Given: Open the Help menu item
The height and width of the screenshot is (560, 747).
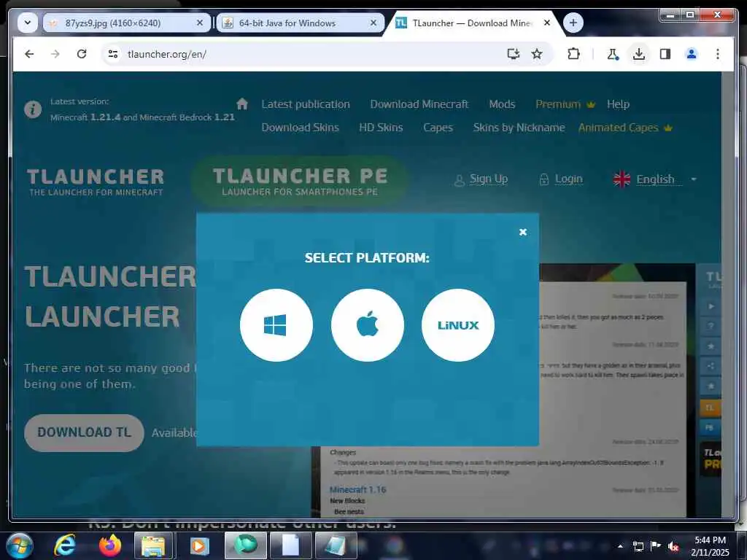Looking at the screenshot, I should (x=618, y=104).
